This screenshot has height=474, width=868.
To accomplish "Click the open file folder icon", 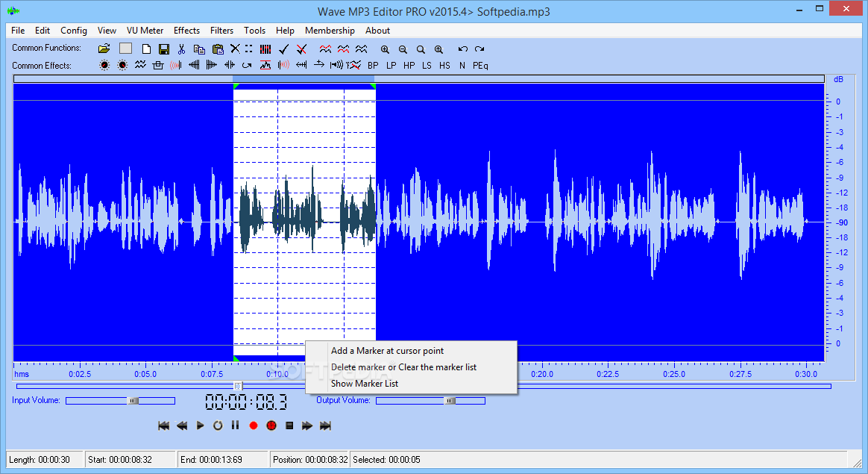I will coord(104,49).
